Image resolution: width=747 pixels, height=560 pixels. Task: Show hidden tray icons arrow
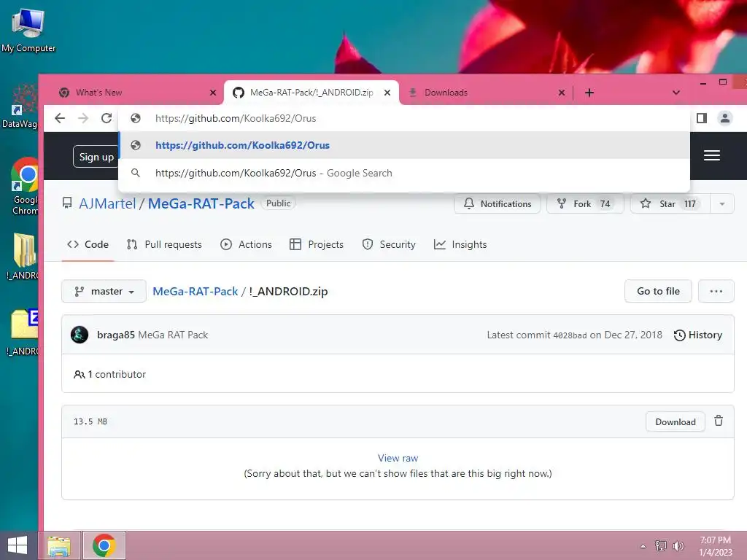coord(643,546)
